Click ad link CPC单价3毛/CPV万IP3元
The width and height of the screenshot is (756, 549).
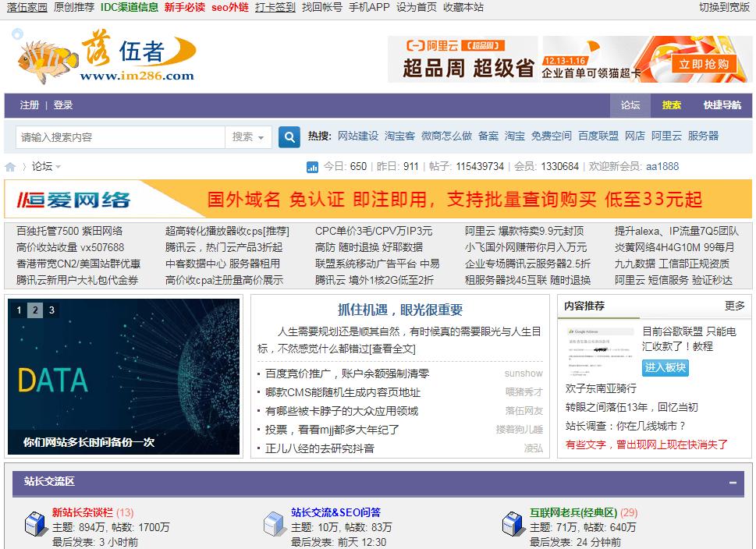click(x=374, y=232)
